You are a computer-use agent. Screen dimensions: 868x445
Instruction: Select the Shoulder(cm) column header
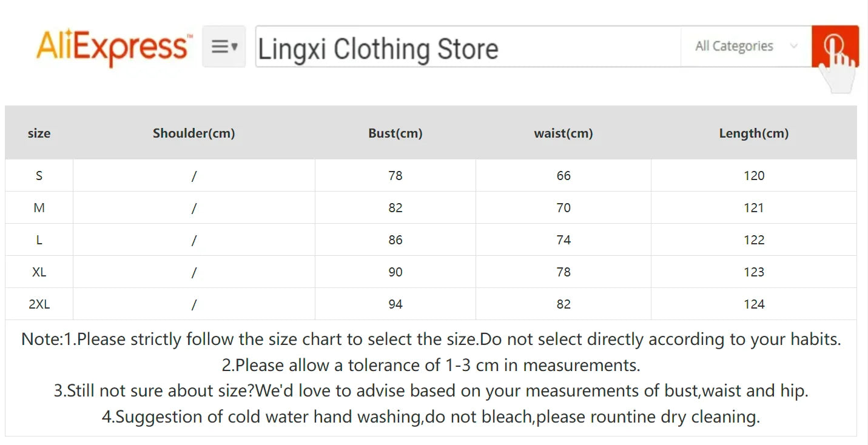(193, 133)
